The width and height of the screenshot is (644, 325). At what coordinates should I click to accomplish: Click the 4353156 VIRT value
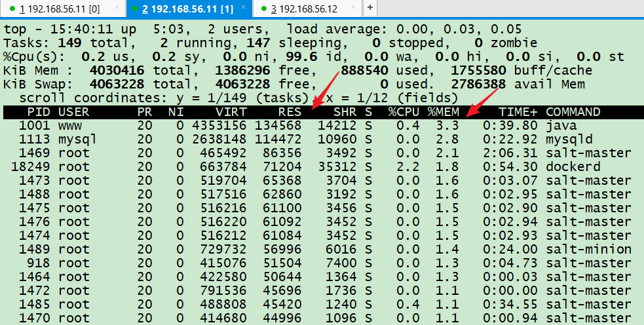[x=219, y=125]
